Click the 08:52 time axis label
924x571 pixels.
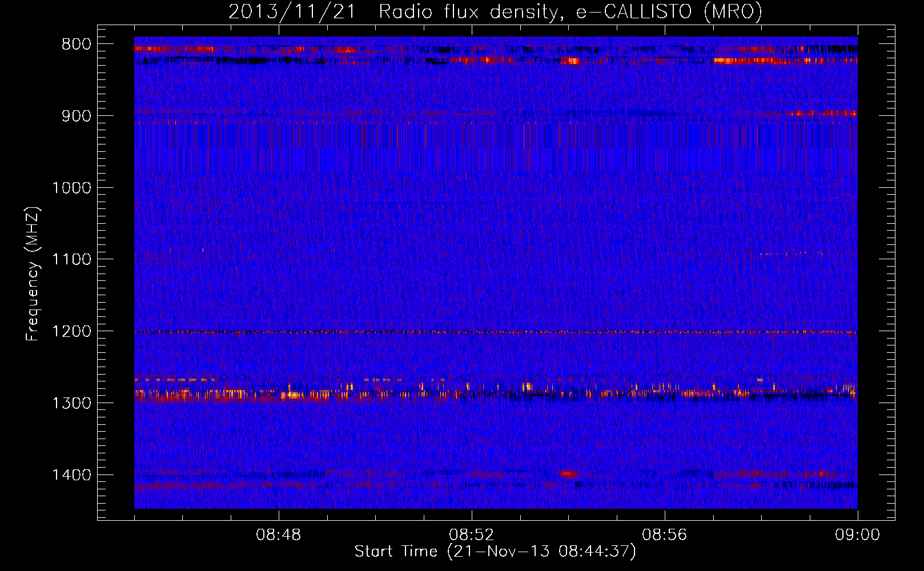coord(472,535)
